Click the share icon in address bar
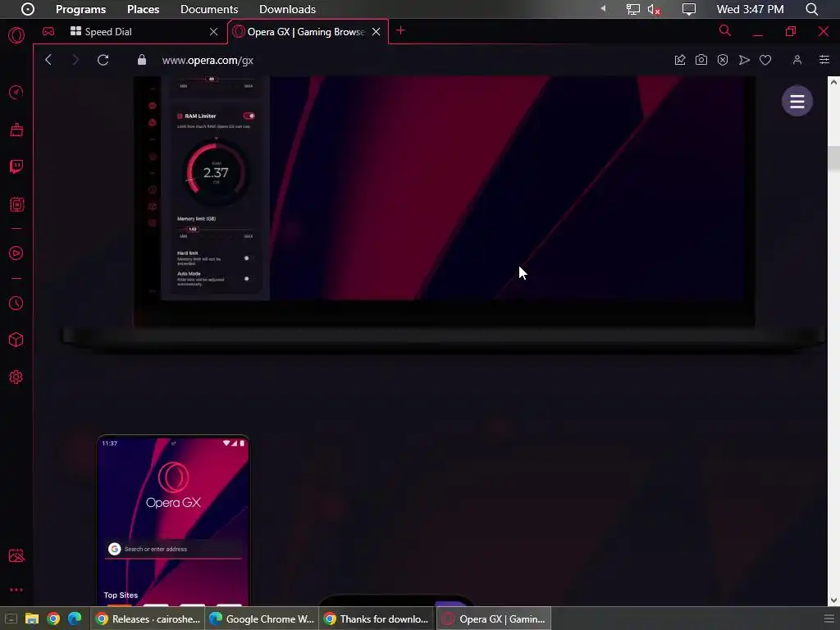The height and width of the screenshot is (630, 840). [x=680, y=60]
